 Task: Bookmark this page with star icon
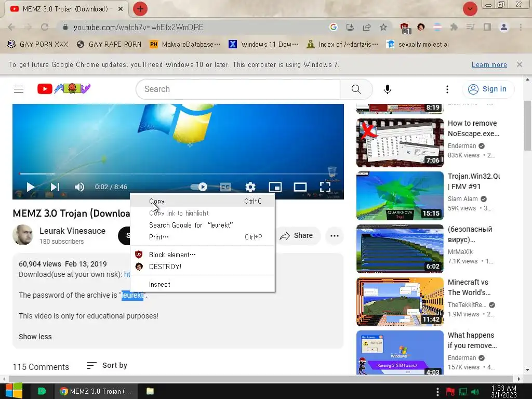pos(383,27)
